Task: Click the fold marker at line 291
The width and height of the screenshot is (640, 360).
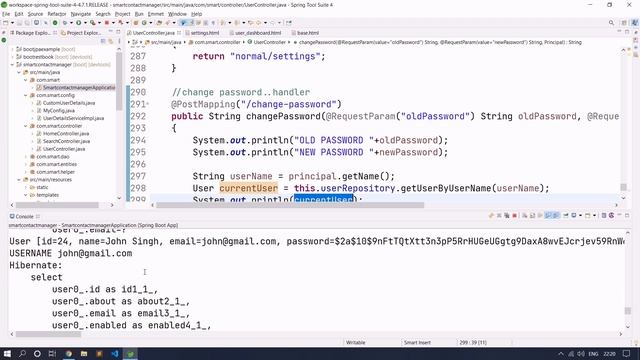Action: 147,104
